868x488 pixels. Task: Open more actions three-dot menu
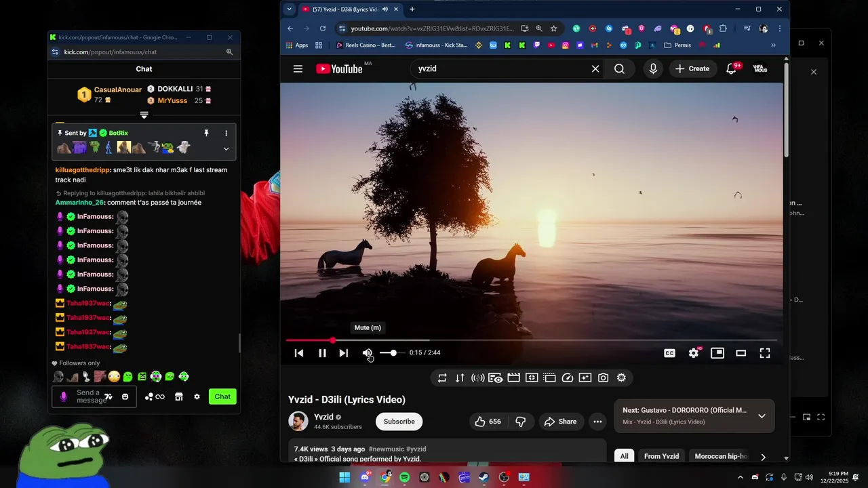(597, 422)
